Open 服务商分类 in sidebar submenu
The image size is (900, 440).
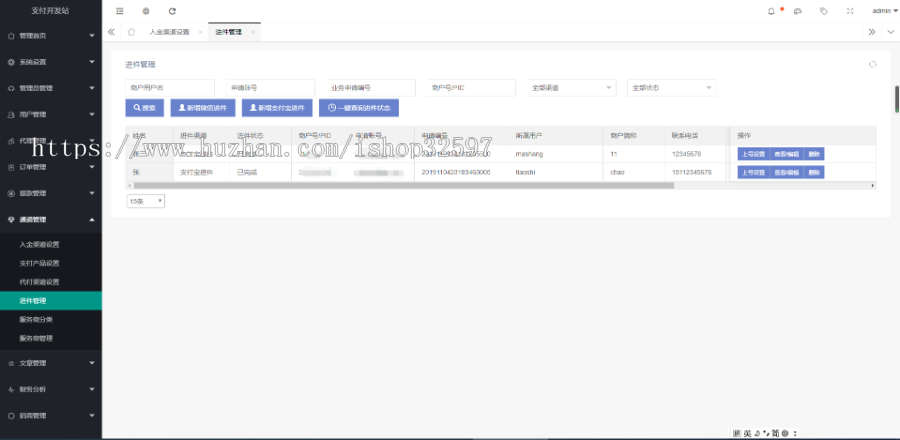point(51,320)
